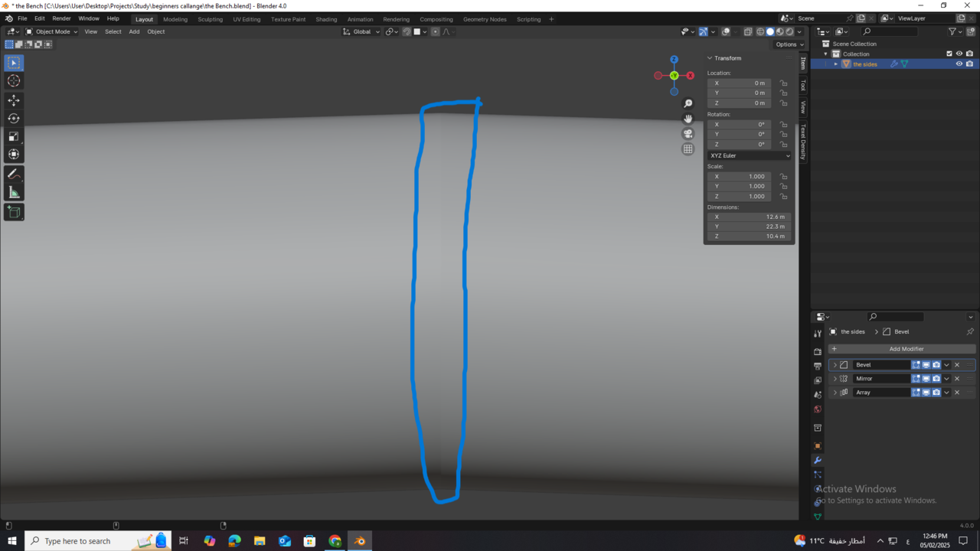Screen dimensions: 980x551
Task: Select the Annotate tool
Action: tap(14, 173)
